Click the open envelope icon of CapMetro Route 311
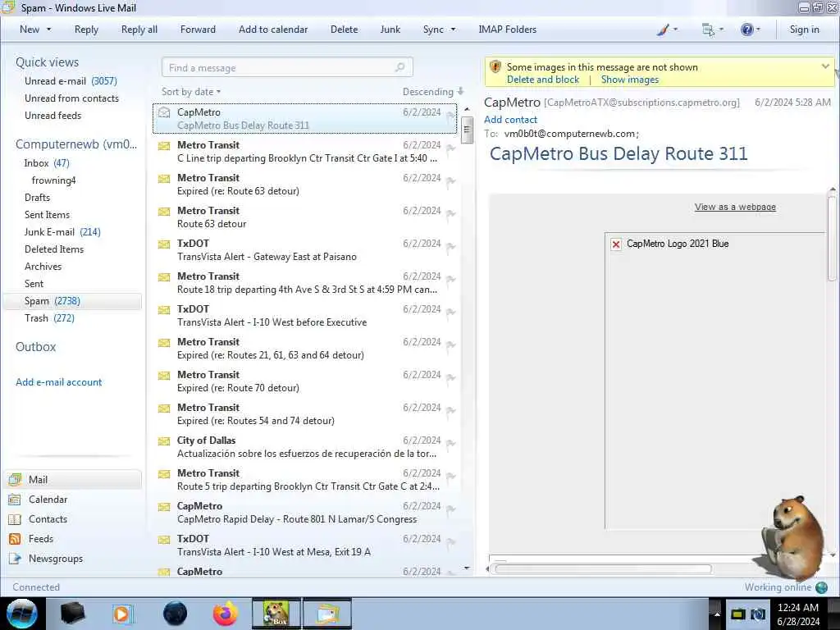This screenshot has height=630, width=840. [164, 112]
